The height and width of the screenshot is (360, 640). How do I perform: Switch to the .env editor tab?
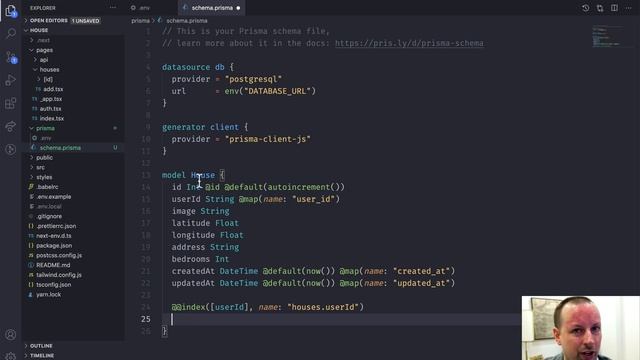(x=144, y=8)
